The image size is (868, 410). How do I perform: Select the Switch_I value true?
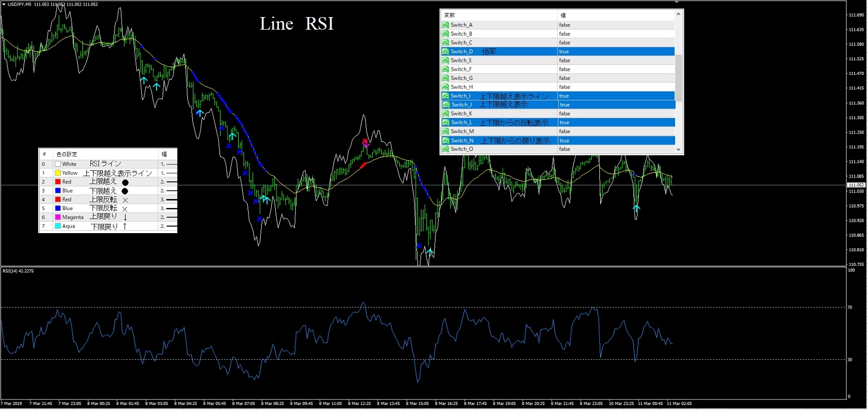[x=564, y=96]
